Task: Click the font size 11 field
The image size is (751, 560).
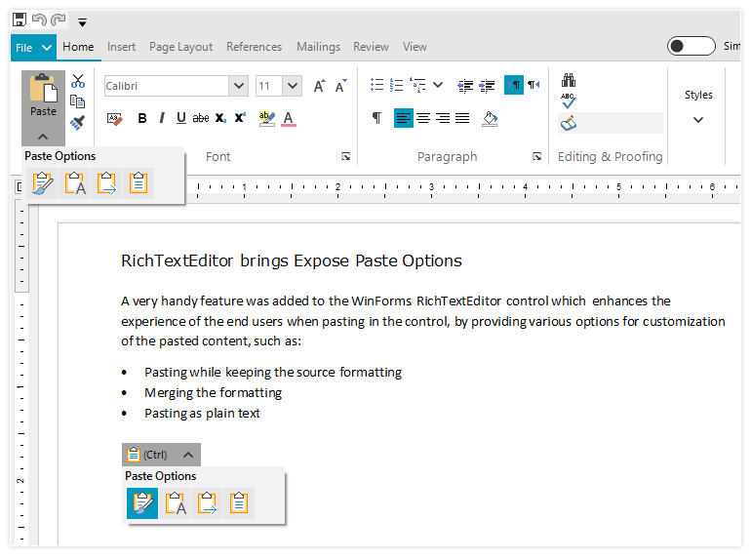Action: click(x=268, y=86)
